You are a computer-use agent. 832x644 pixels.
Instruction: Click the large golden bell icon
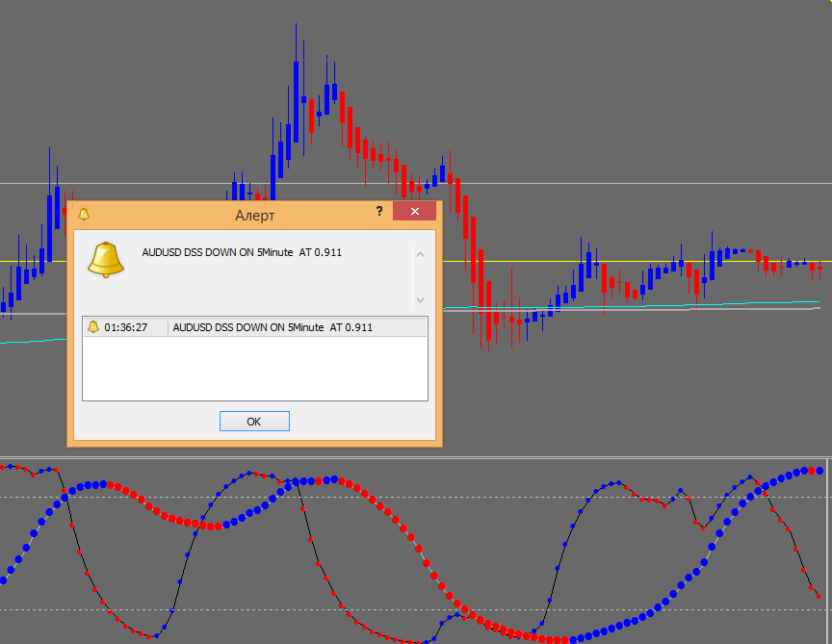coord(106,259)
